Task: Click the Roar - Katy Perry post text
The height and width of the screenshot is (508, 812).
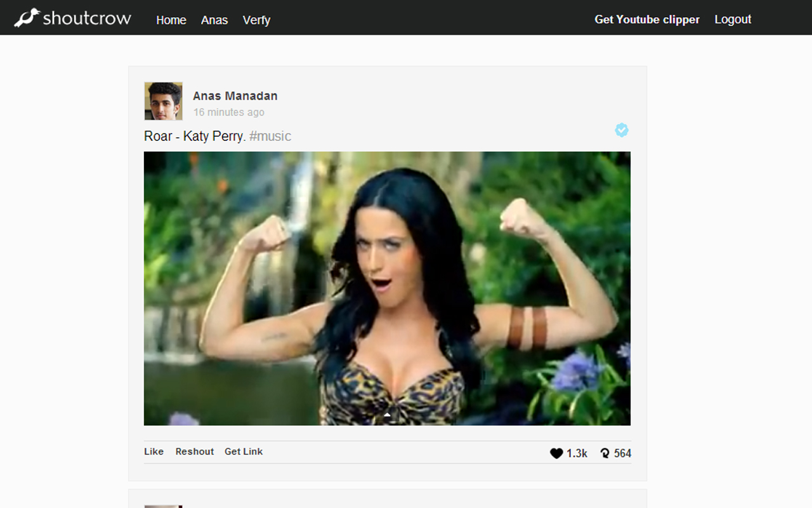Action: pyautogui.click(x=195, y=136)
